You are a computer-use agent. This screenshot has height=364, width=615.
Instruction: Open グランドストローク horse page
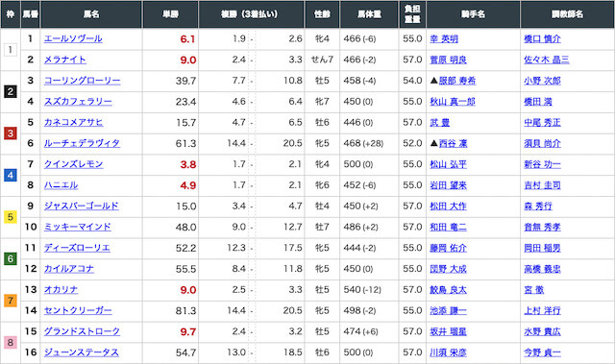click(82, 331)
